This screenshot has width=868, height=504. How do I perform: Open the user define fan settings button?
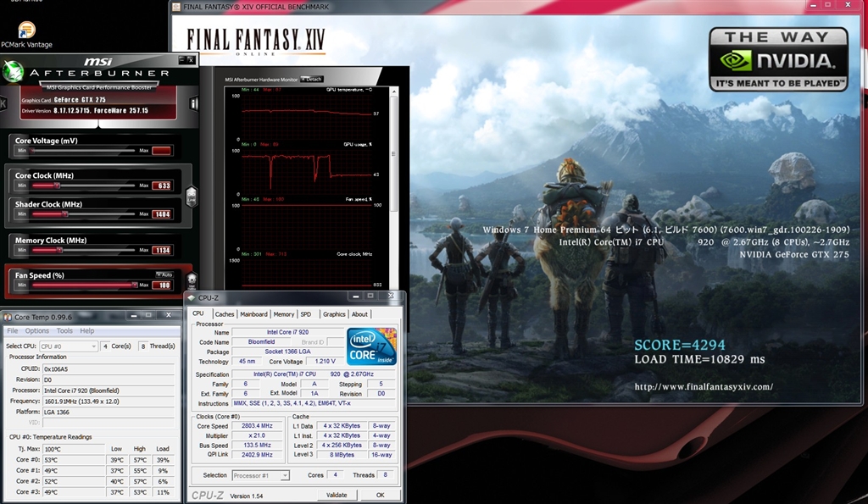click(192, 280)
